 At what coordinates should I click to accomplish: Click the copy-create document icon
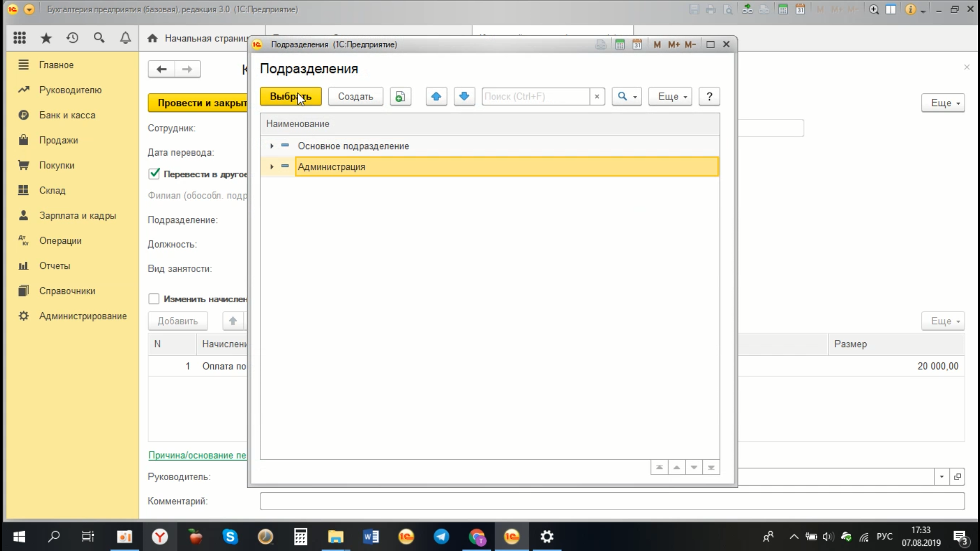click(x=400, y=96)
